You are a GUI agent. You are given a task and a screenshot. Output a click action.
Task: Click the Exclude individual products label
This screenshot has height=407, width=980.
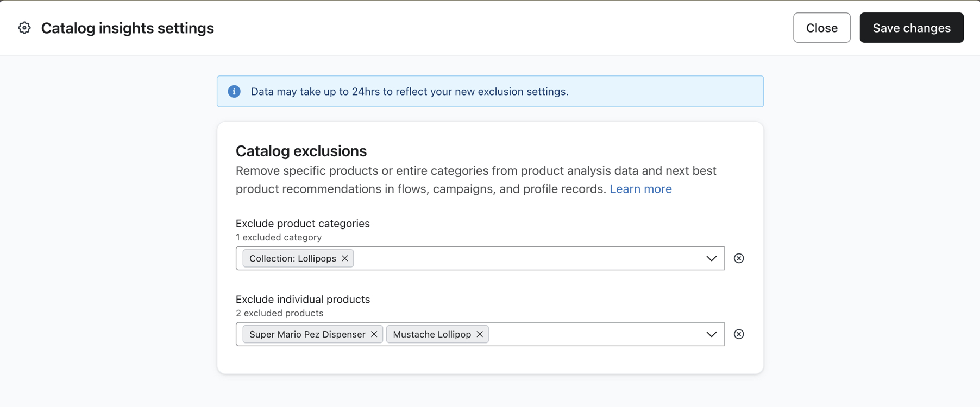pos(303,300)
